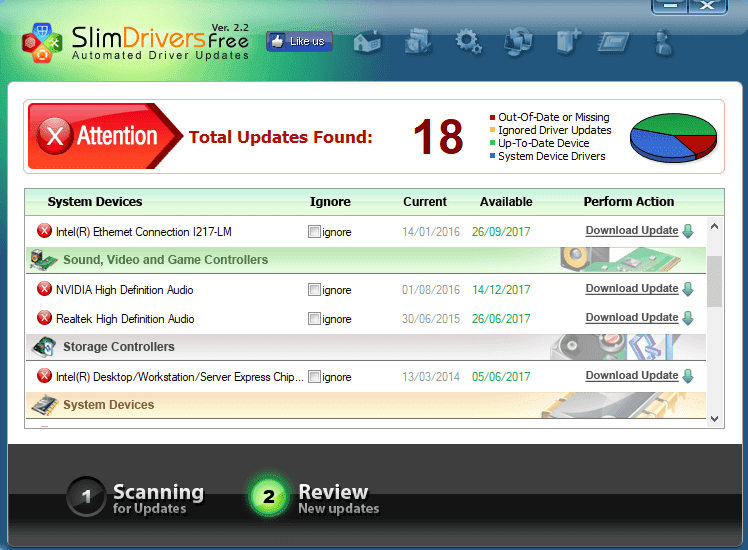This screenshot has height=550, width=748.
Task: Download Update for Realtek High Definition Audio
Action: 631,318
